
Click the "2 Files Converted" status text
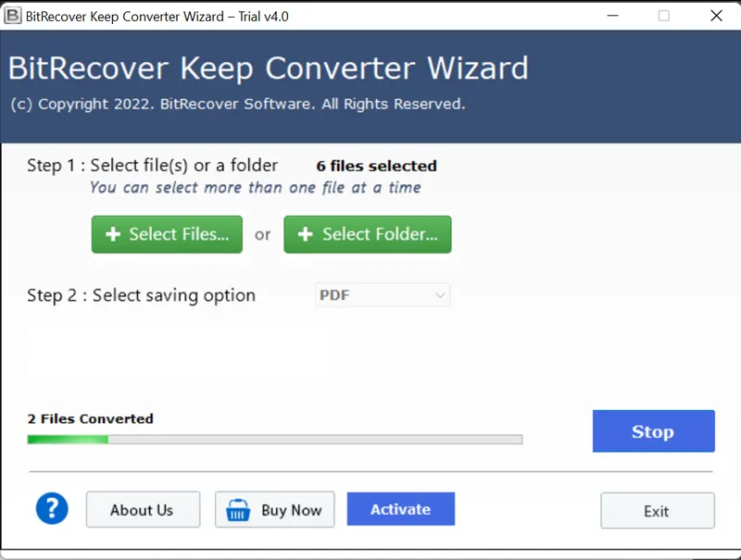91,418
